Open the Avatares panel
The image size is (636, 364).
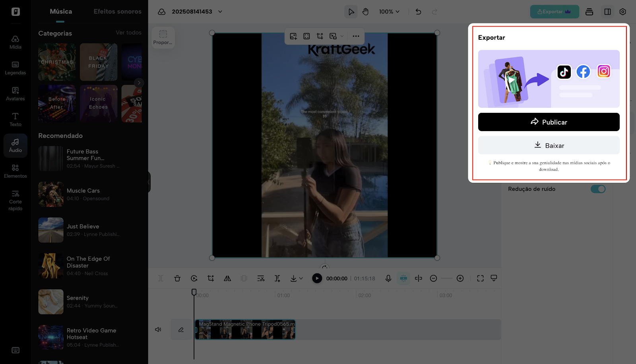tap(16, 94)
